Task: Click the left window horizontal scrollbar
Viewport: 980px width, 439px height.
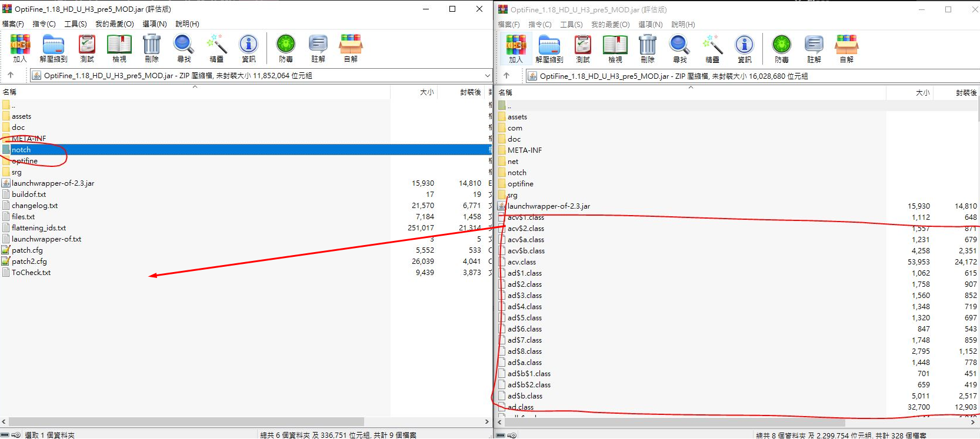Action: click(x=186, y=422)
